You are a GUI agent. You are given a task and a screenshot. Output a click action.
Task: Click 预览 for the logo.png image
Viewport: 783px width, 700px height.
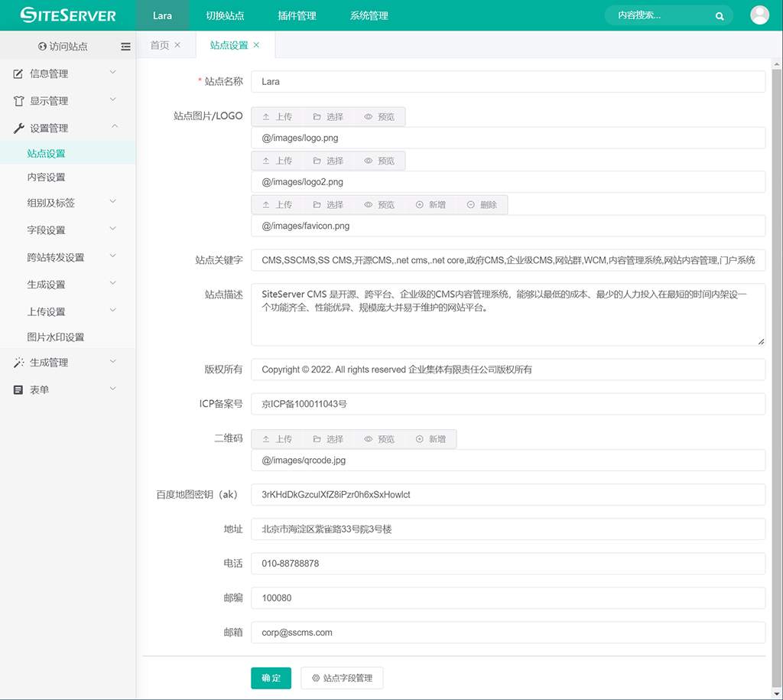point(379,117)
